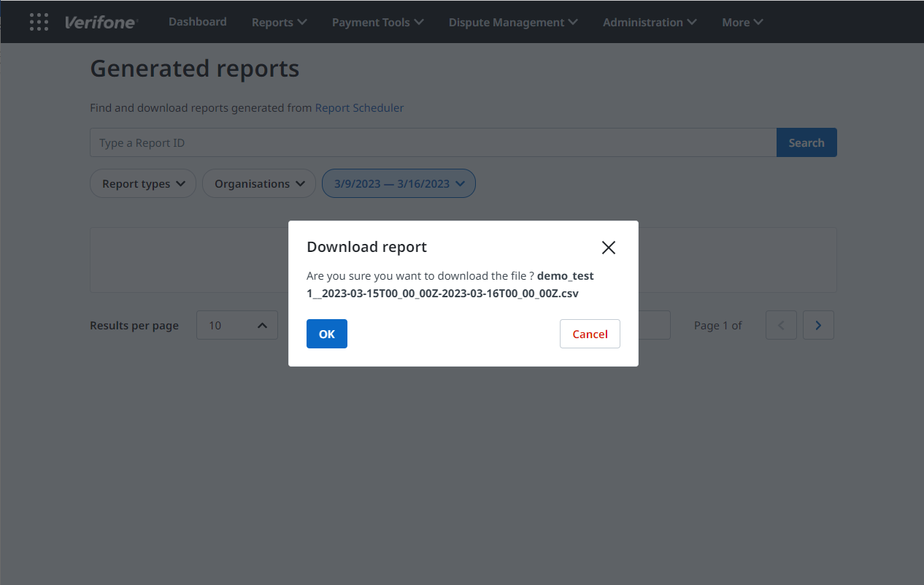Open the Organisations filter dropdown

259,184
